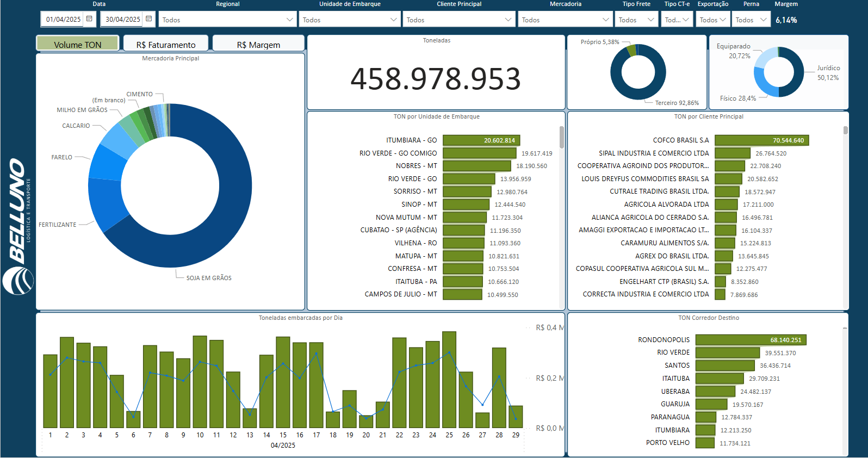Click the Físico 28,4% label

pos(738,98)
